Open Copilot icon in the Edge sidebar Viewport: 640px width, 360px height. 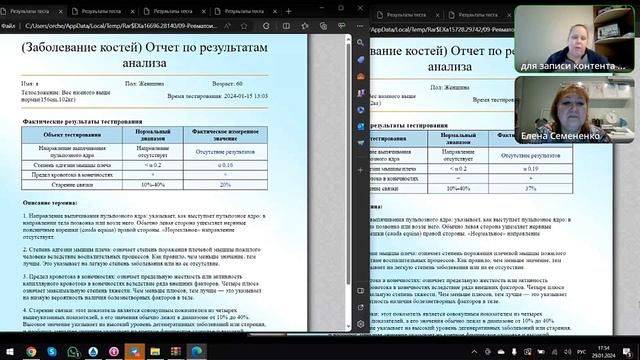pyautogui.click(x=360, y=60)
